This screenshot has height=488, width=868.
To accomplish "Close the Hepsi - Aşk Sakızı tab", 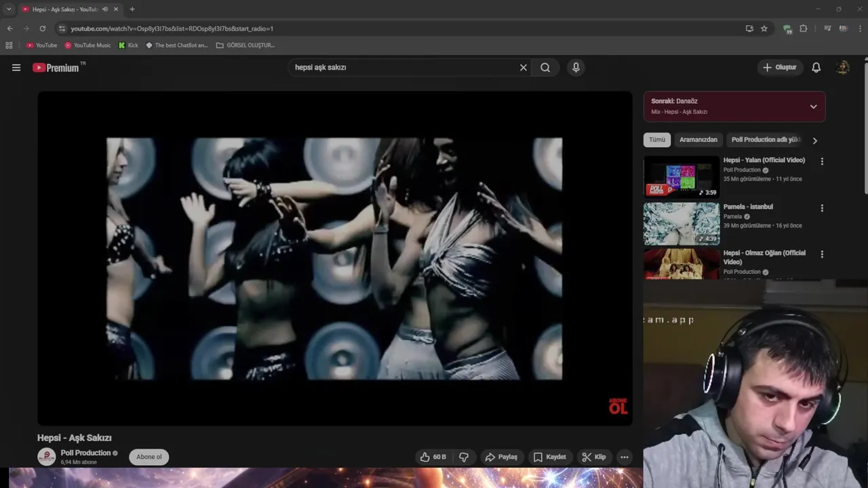I will (x=116, y=9).
